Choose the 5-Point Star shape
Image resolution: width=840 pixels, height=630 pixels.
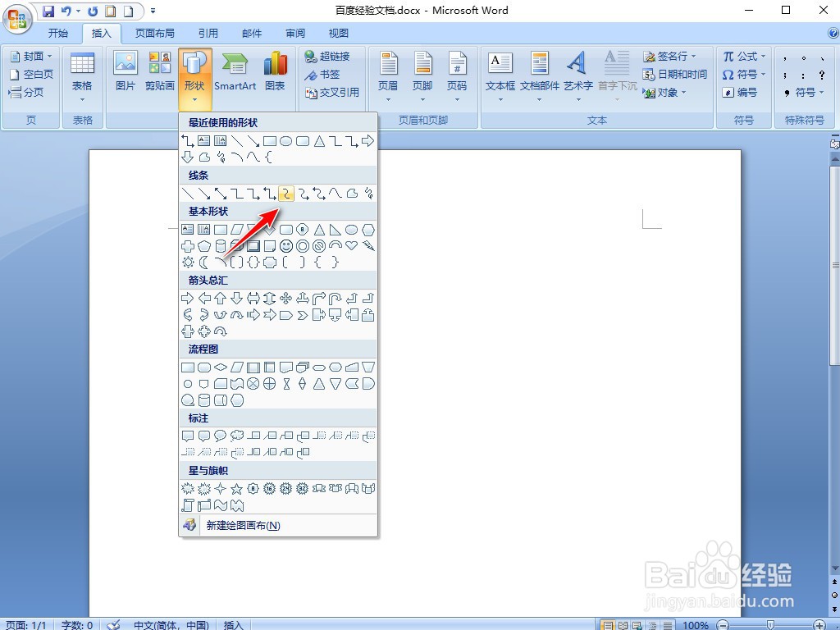point(237,489)
